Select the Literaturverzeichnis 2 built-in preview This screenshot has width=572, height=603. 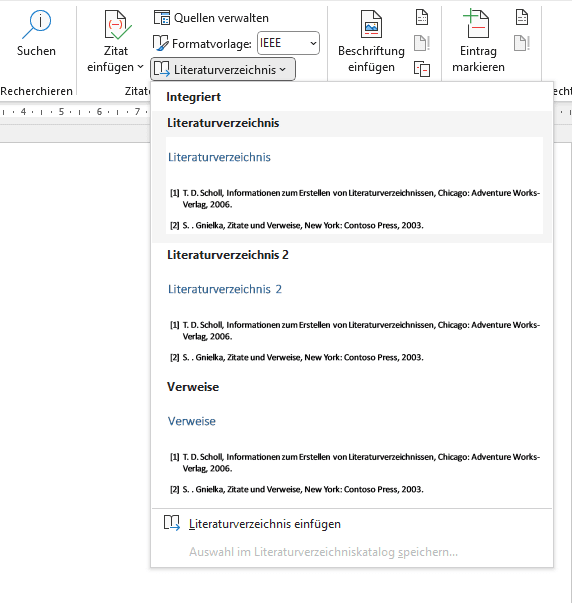tap(352, 309)
